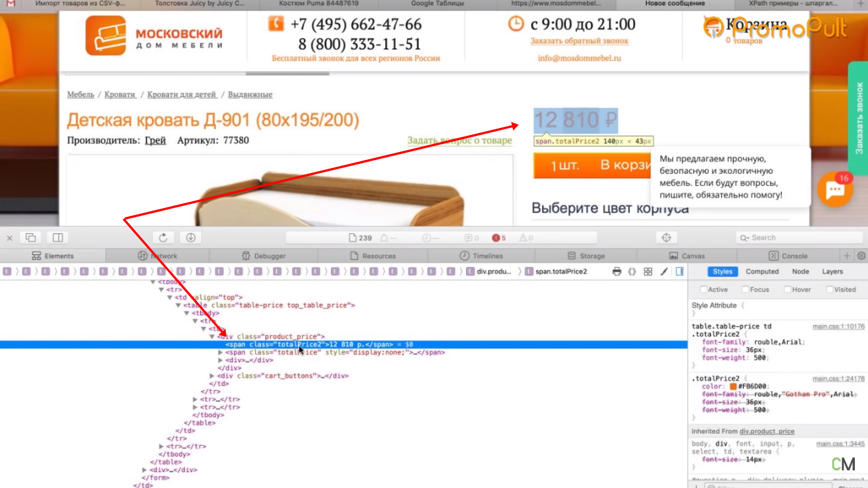This screenshot has width=868, height=488.
Task: Expand the hidden totalPrice span node
Action: pos(220,352)
